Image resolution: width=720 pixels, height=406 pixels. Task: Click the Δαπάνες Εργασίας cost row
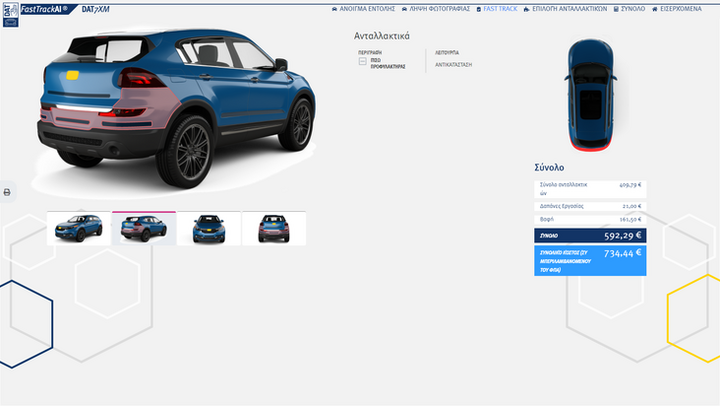(x=590, y=206)
